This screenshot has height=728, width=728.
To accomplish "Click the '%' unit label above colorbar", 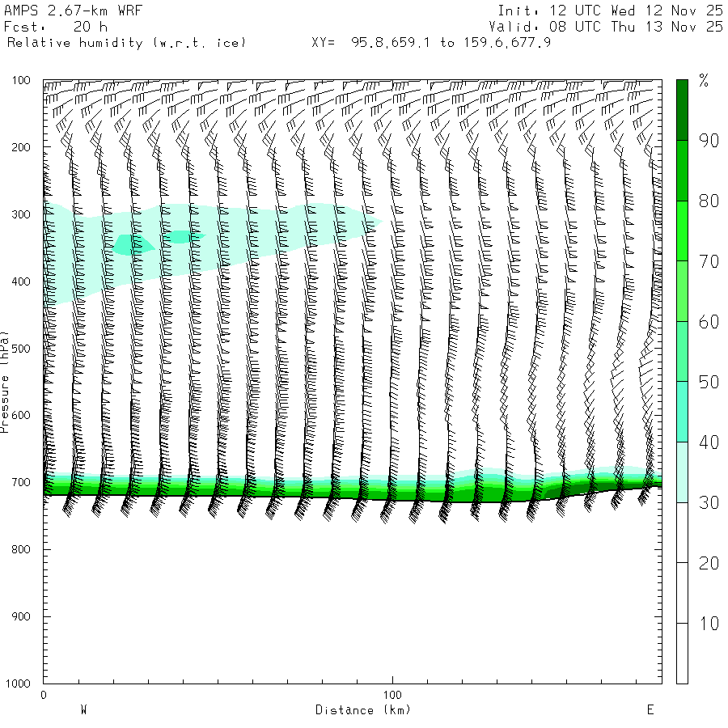I will 704,81.
